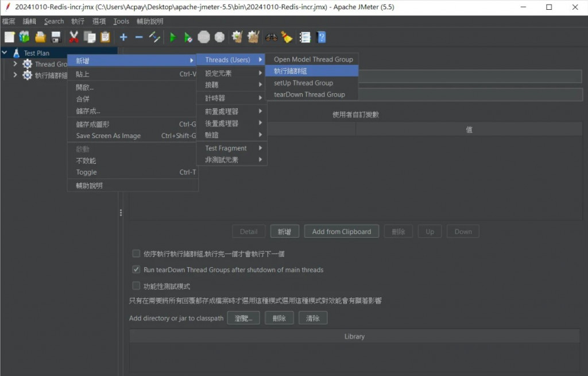Click Add from Clipboard button

341,231
